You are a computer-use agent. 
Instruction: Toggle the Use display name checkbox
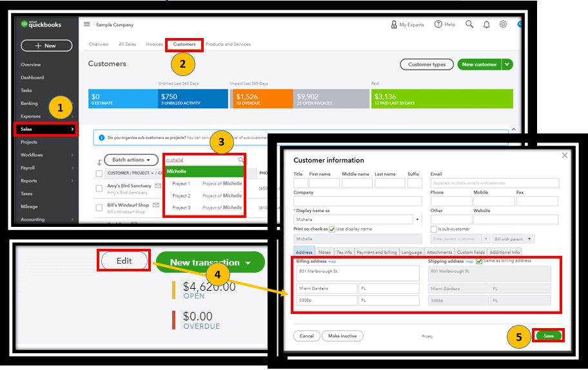[x=332, y=229]
